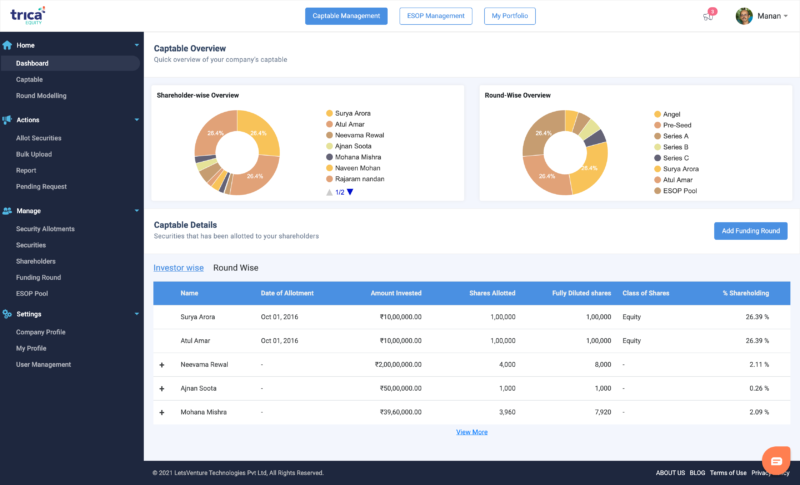Click the Amount Invested column header
This screenshot has height=485, width=800.
[396, 293]
